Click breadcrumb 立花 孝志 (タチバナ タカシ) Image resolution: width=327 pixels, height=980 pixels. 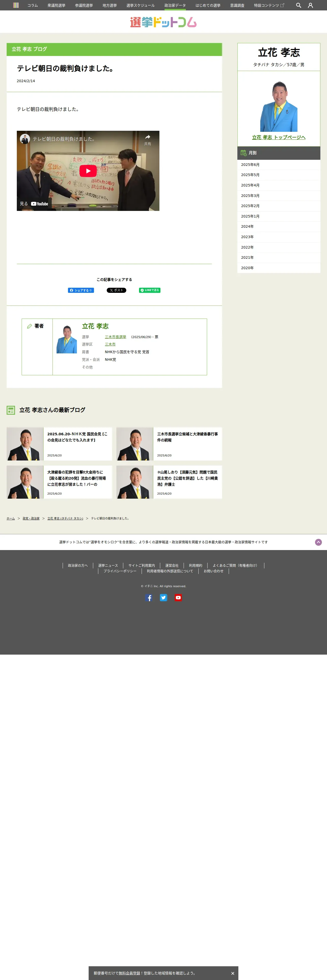click(x=65, y=518)
